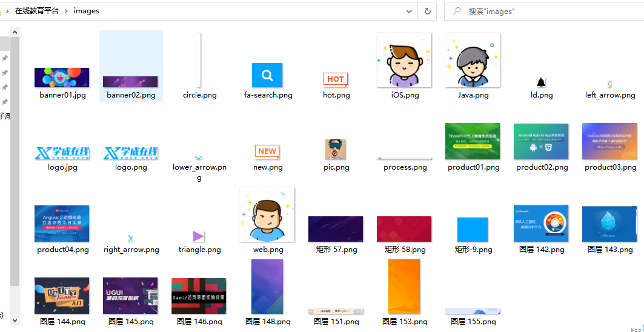Screen dimensions: 644x332
Task: Click the search images input box
Action: point(545,11)
